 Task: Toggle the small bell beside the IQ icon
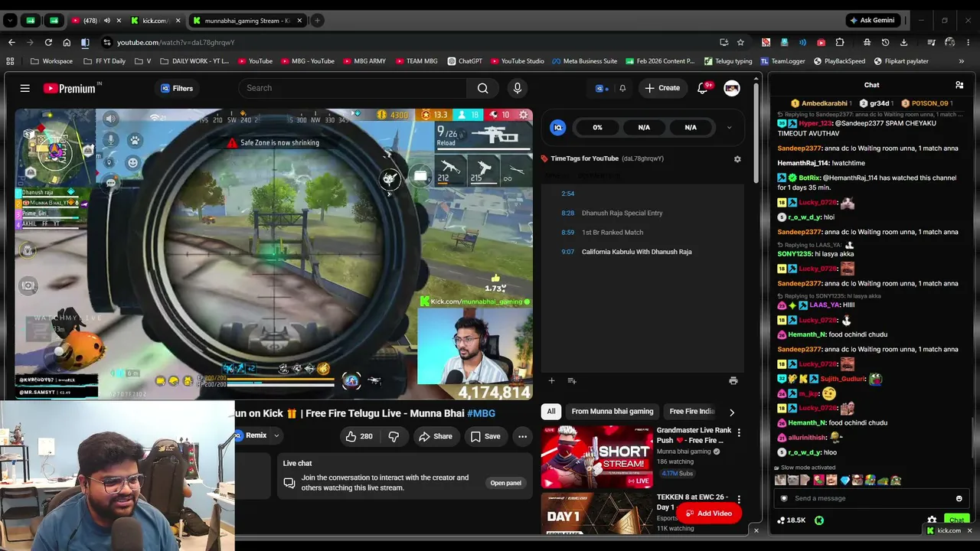tap(622, 89)
